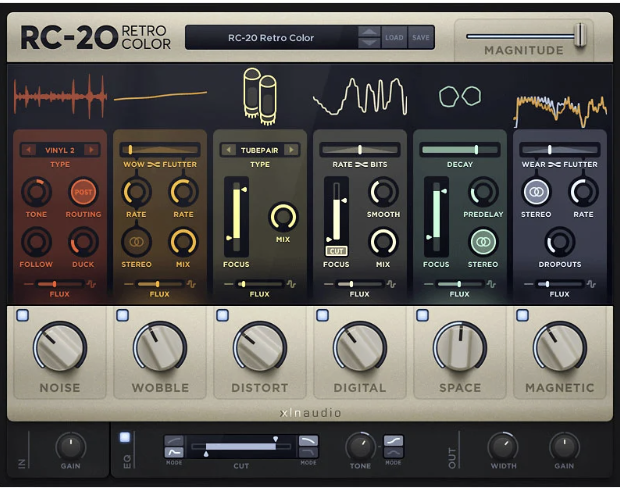This screenshot has width=620, height=488.
Task: Toggle Stereo button in Magnetic module
Action: tap(536, 192)
